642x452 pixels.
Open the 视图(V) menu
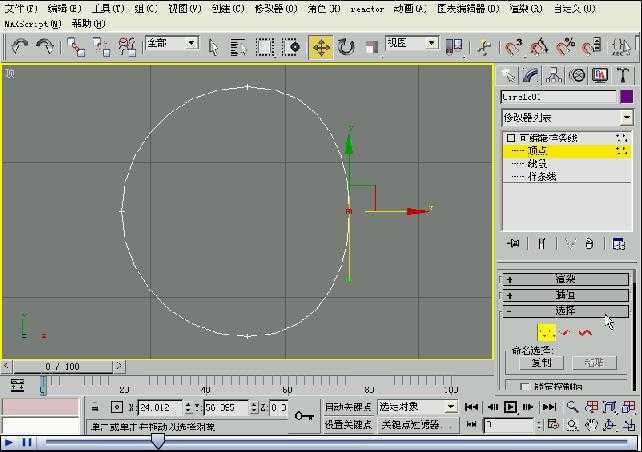(185, 9)
